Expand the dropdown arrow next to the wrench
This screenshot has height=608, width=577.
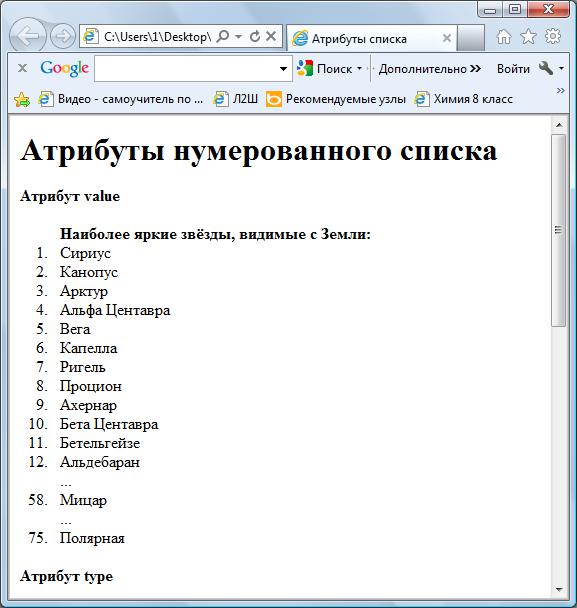(561, 69)
